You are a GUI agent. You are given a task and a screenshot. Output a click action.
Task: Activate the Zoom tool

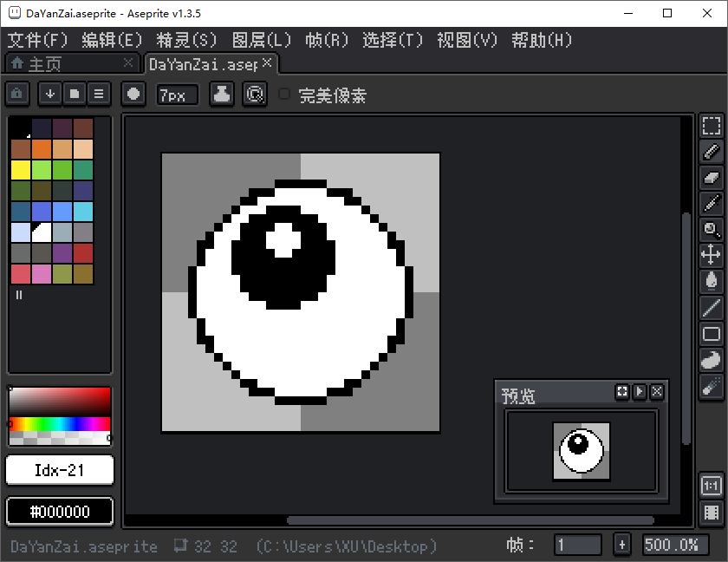click(x=711, y=229)
